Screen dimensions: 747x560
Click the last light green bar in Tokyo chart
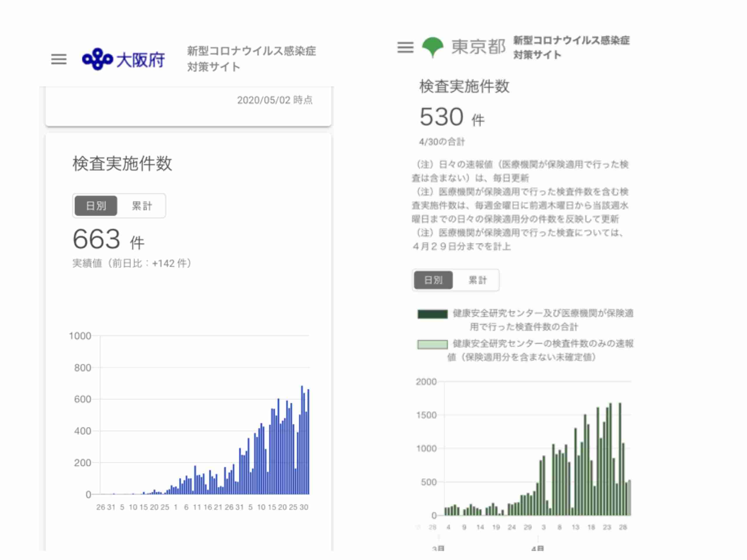629,498
